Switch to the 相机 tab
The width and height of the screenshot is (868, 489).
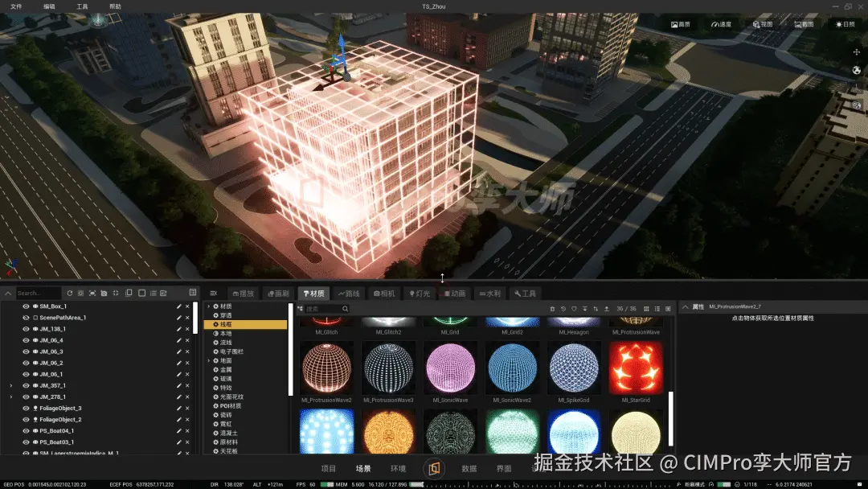coord(384,294)
